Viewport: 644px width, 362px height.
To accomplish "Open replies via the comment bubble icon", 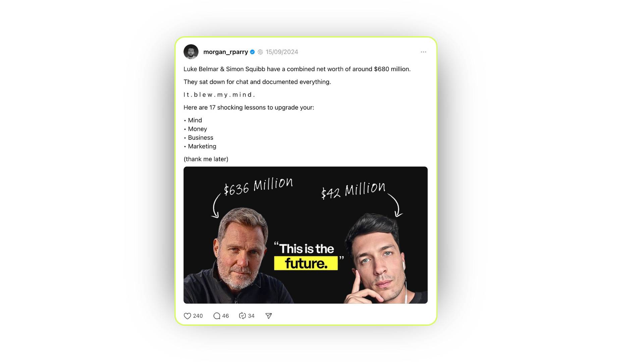I will click(217, 316).
